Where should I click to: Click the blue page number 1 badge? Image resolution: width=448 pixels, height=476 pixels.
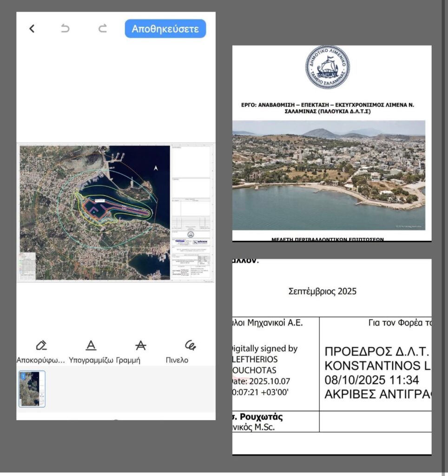(x=23, y=375)
